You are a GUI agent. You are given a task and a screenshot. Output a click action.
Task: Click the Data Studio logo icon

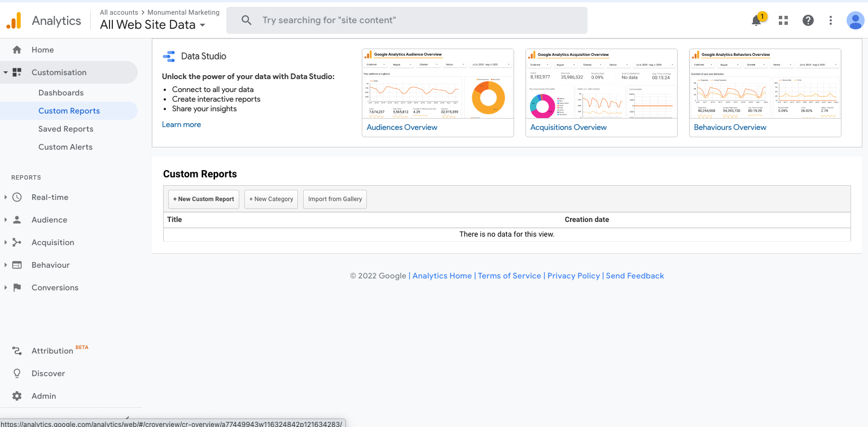pos(169,56)
